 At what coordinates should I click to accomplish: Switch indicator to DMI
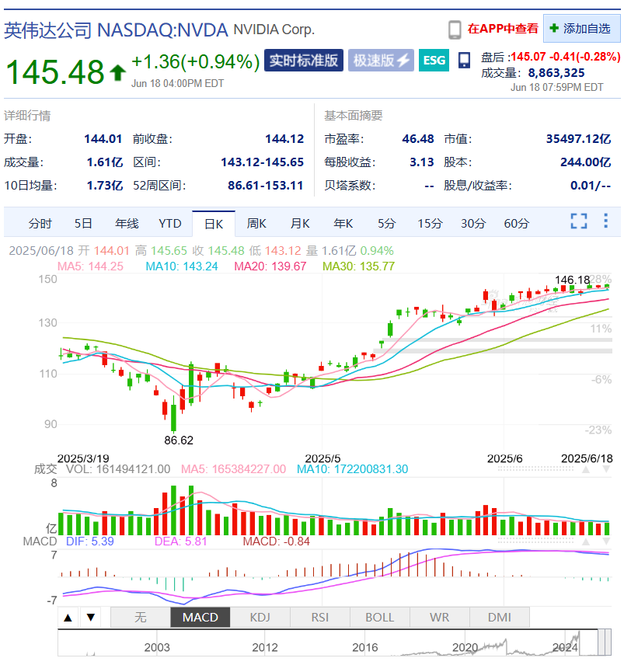pos(500,617)
